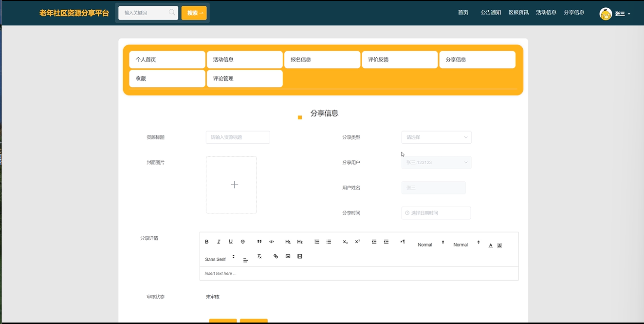Open the text background color picker
644x324 pixels.
click(x=499, y=245)
